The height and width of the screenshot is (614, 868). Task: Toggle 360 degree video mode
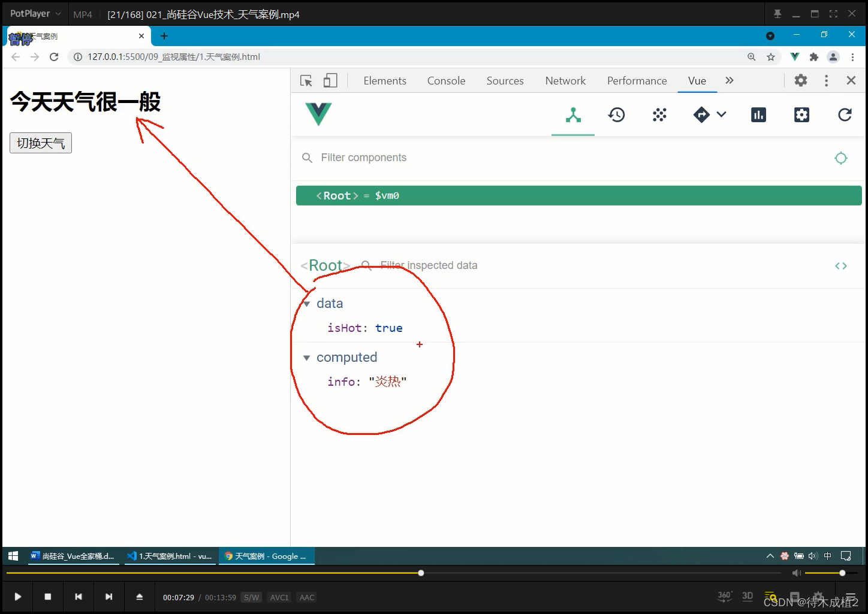(x=725, y=596)
